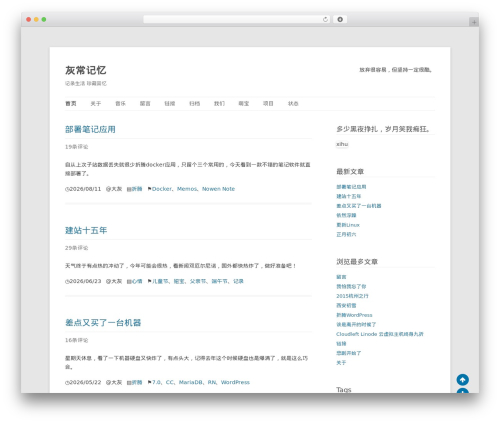
Task: Open sidebar popular post 2015杭州之行
Action: click(x=352, y=296)
